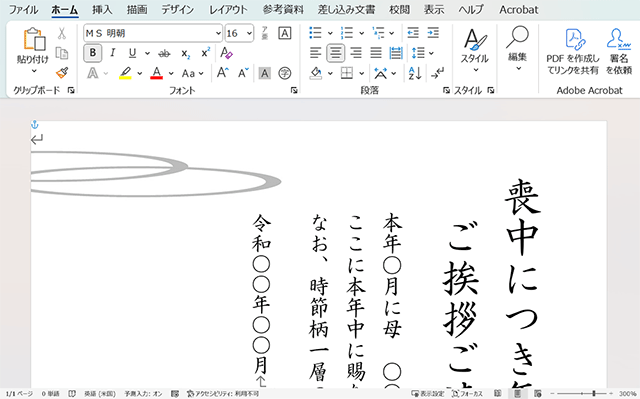Click the object anchor icon in document
The width and height of the screenshot is (640, 399).
[x=35, y=124]
